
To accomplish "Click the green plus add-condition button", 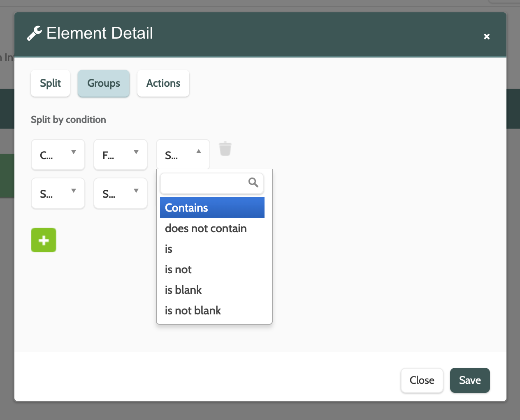I will pos(44,240).
